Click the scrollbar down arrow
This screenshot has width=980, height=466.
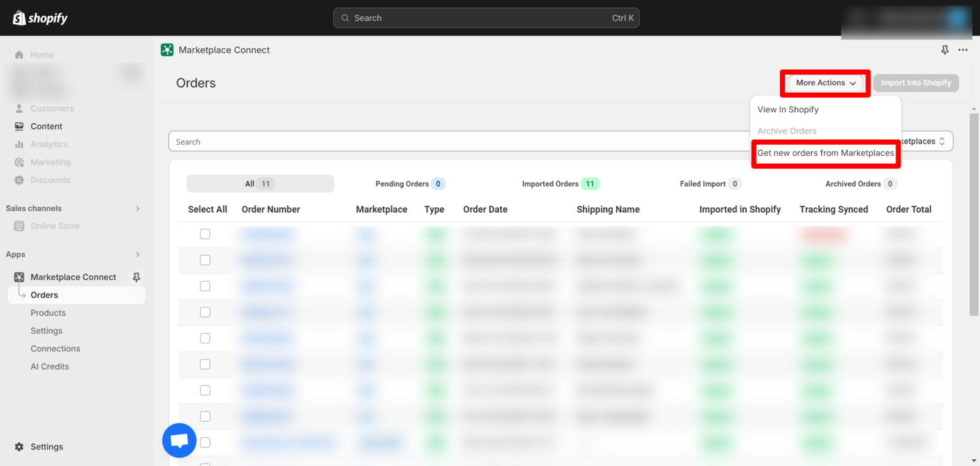(974, 460)
